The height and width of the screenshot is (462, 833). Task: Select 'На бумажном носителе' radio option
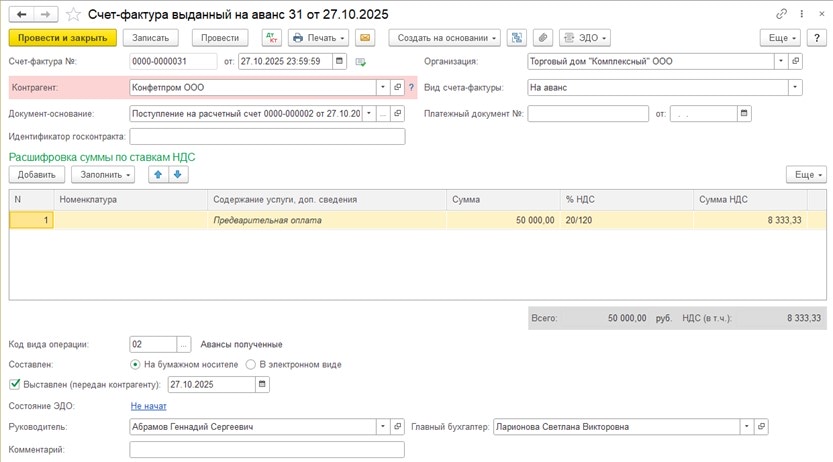coord(136,364)
